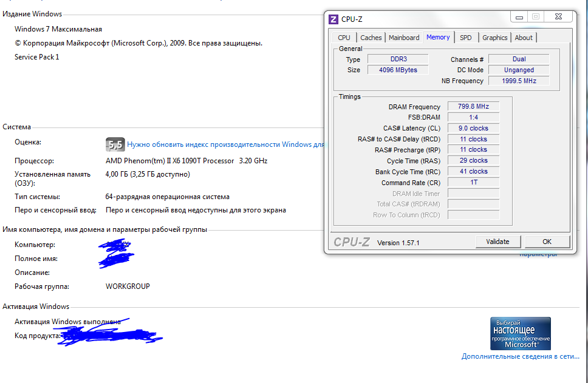Click the OK button in CPU-Z
588x383 pixels.
[547, 242]
